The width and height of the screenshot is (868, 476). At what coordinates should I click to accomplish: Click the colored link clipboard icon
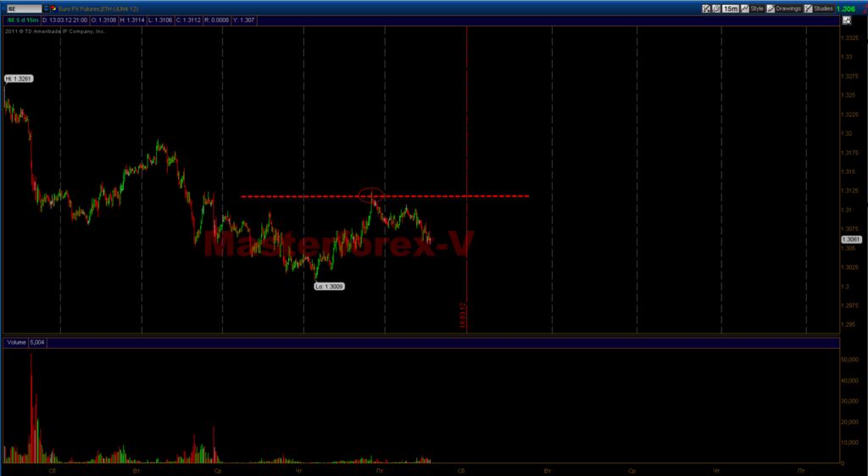coord(54,8)
